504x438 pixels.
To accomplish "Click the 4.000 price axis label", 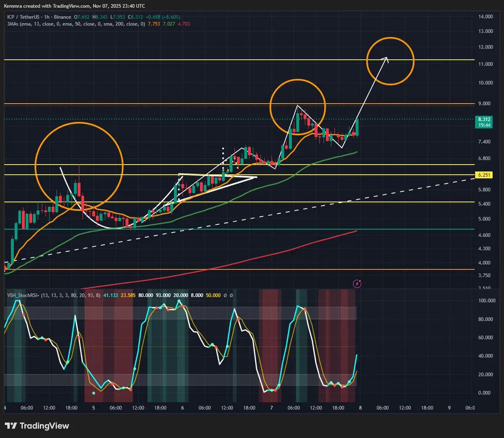I will coord(484,263).
